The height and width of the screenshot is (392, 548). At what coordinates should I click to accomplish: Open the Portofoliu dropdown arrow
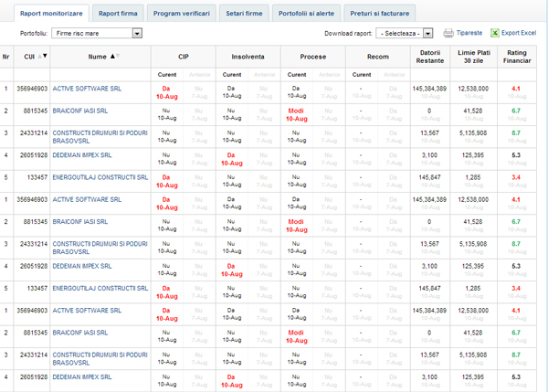pos(137,34)
